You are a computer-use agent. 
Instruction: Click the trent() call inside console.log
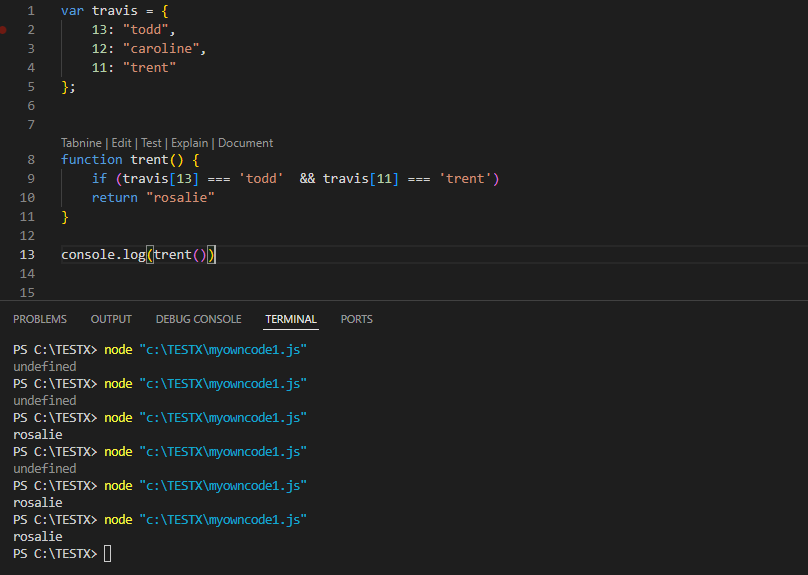pos(180,255)
